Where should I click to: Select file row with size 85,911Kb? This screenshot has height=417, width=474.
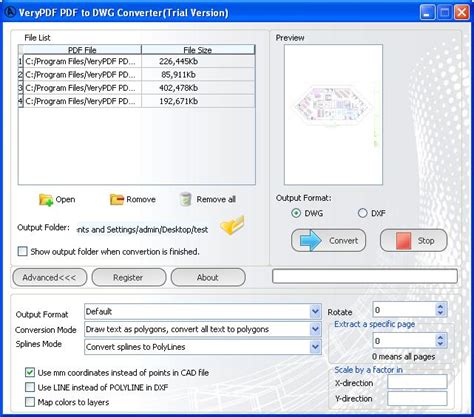click(139, 75)
